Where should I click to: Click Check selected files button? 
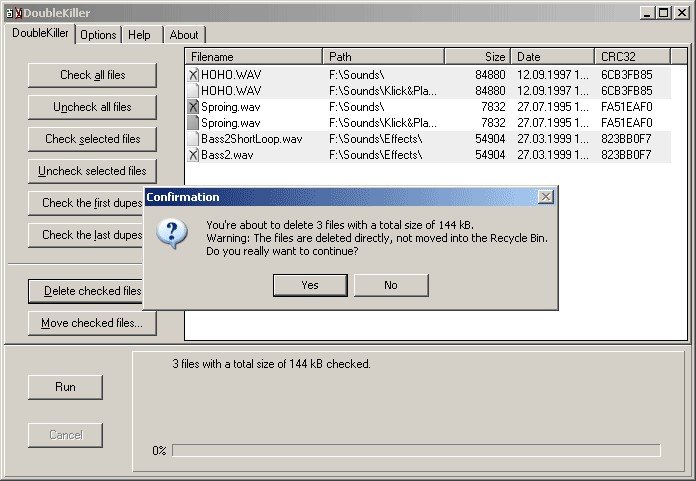[92, 139]
